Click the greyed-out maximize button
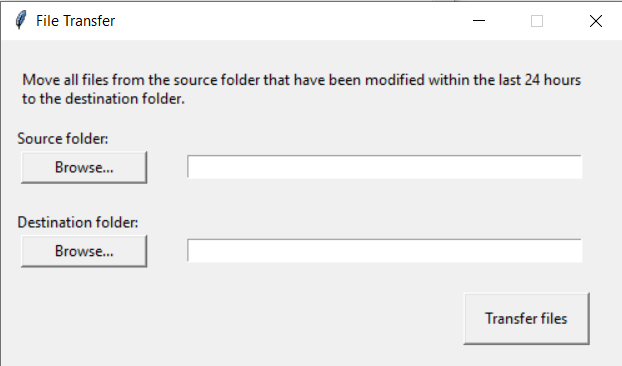The image size is (622, 366). click(537, 21)
